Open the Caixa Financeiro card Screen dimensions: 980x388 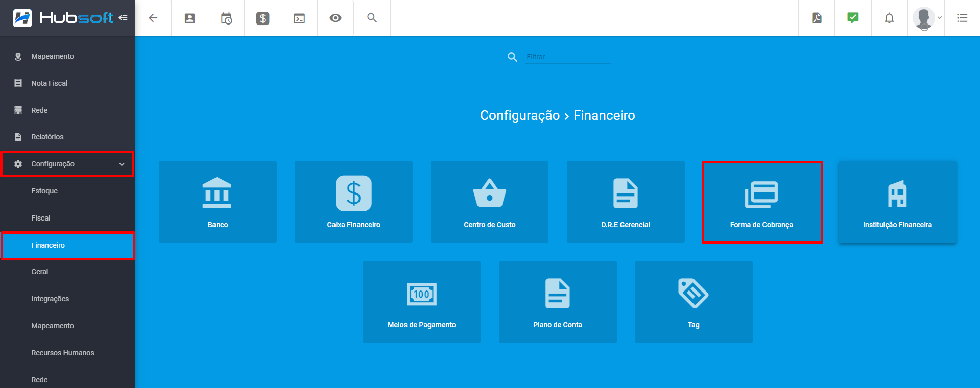coord(353,202)
